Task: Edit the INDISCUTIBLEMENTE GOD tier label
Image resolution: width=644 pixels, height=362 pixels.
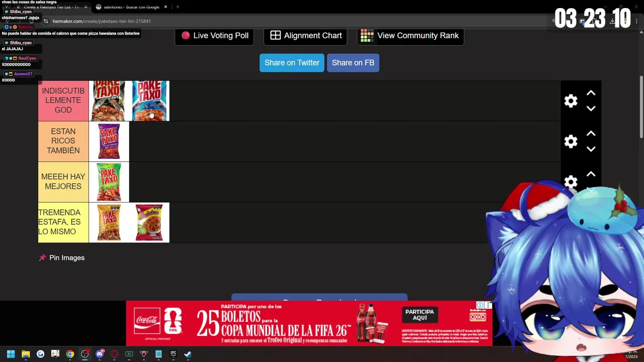Action: (63, 101)
